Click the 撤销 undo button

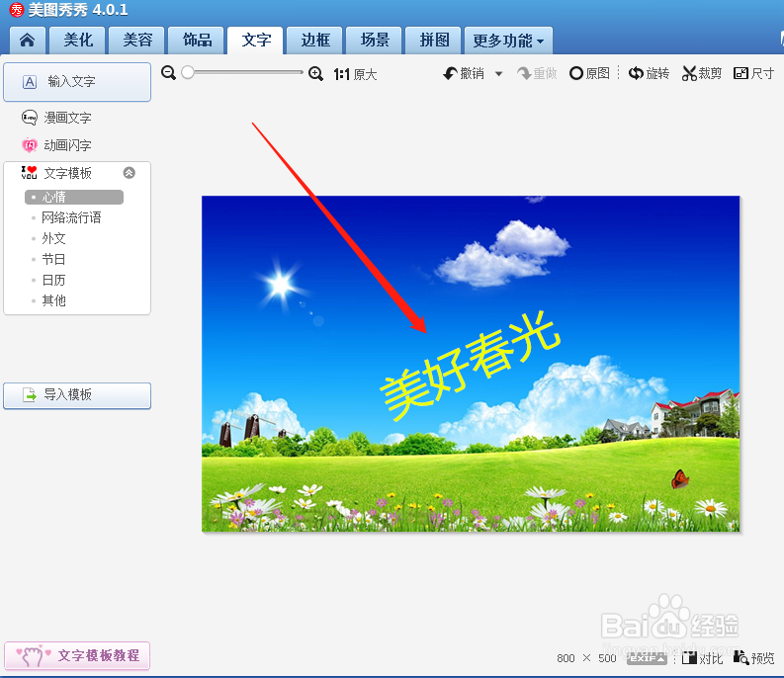coord(464,73)
